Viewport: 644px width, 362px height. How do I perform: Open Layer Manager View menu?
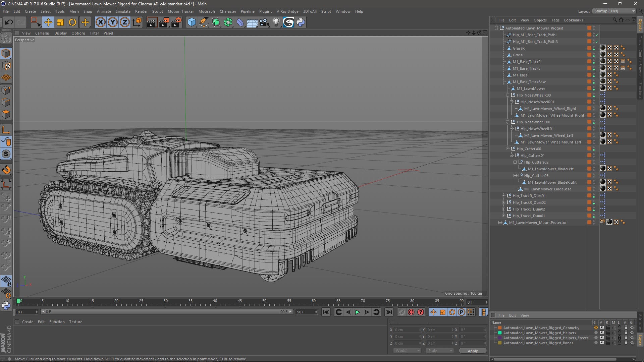(525, 315)
